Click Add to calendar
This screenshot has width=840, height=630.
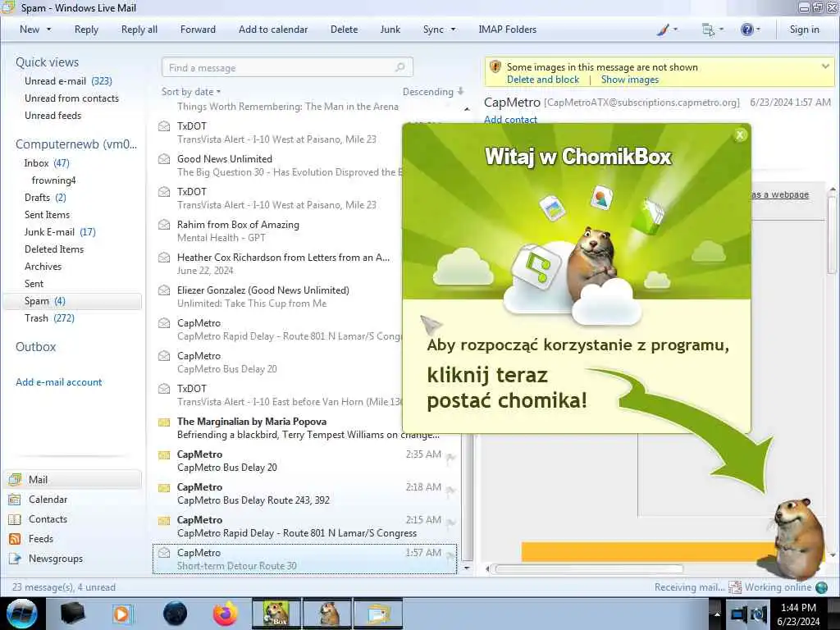pos(273,30)
